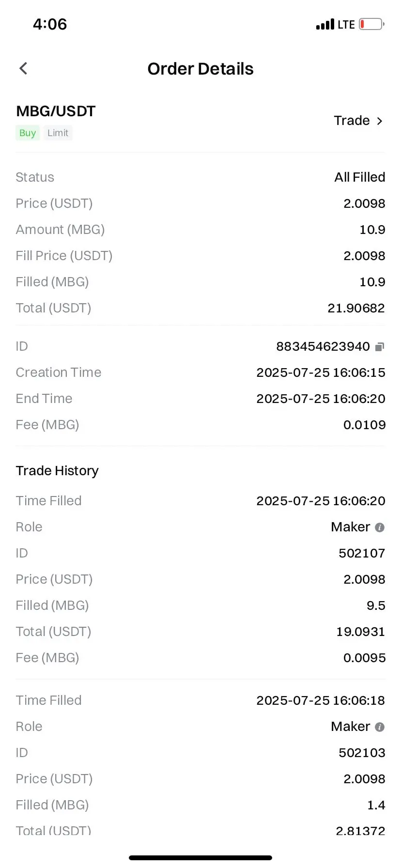Go to Trade for MBG/USDT
Image resolution: width=401 pixels, height=868 pixels.
click(359, 121)
